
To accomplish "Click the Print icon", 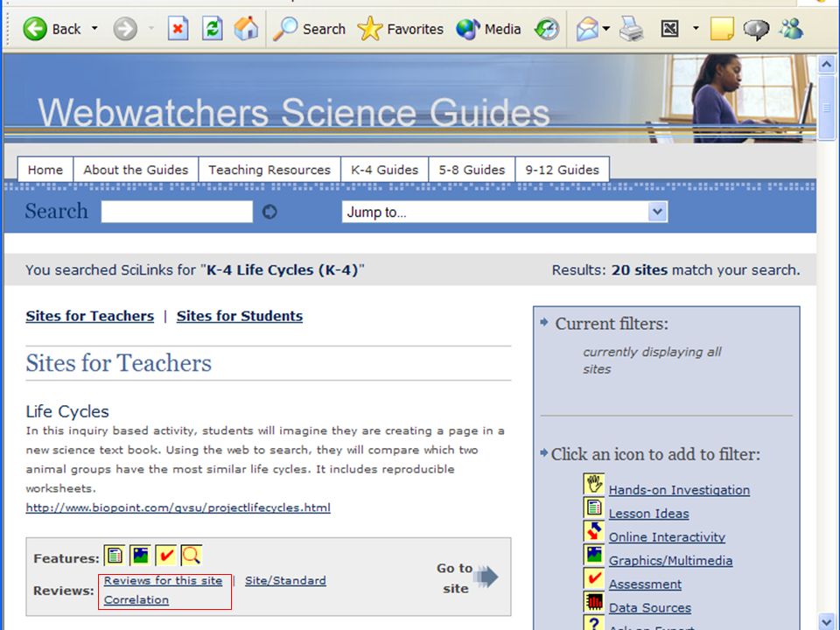I will click(632, 28).
